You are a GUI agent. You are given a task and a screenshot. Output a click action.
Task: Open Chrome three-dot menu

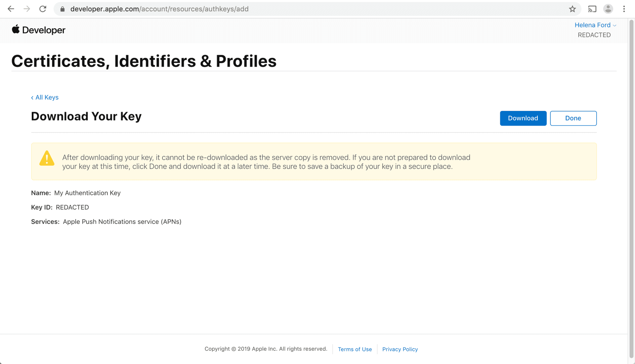click(624, 9)
